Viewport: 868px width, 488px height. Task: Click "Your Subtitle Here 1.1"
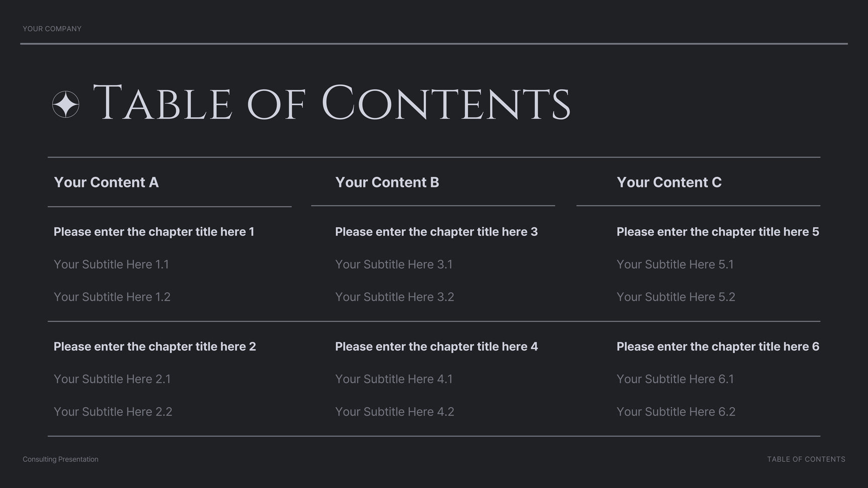point(111,264)
